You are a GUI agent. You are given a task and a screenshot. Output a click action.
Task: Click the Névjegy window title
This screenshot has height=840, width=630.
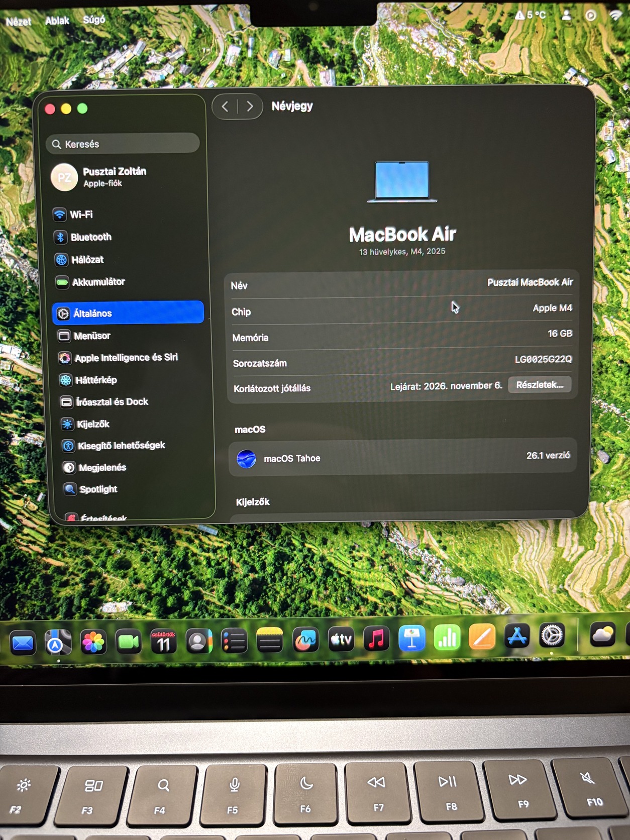point(292,106)
